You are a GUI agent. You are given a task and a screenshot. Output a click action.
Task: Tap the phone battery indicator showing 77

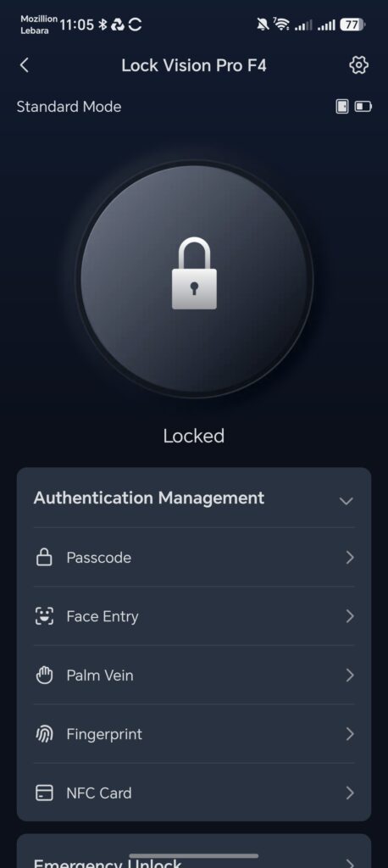(x=352, y=25)
